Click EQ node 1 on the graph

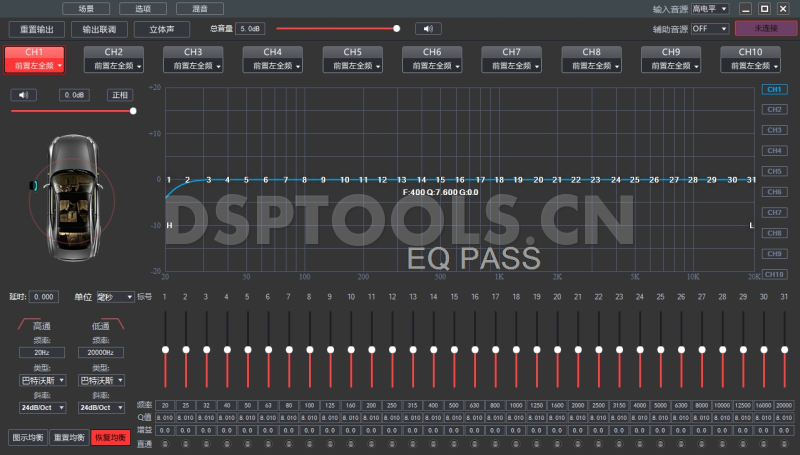click(x=170, y=180)
